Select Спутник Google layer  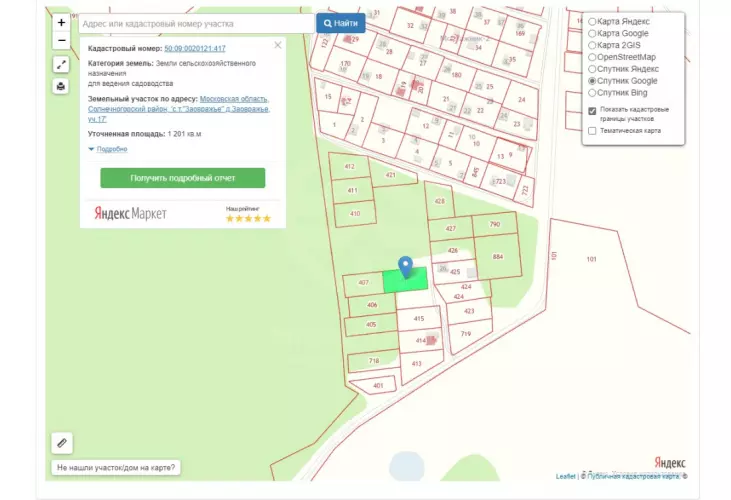[592, 81]
